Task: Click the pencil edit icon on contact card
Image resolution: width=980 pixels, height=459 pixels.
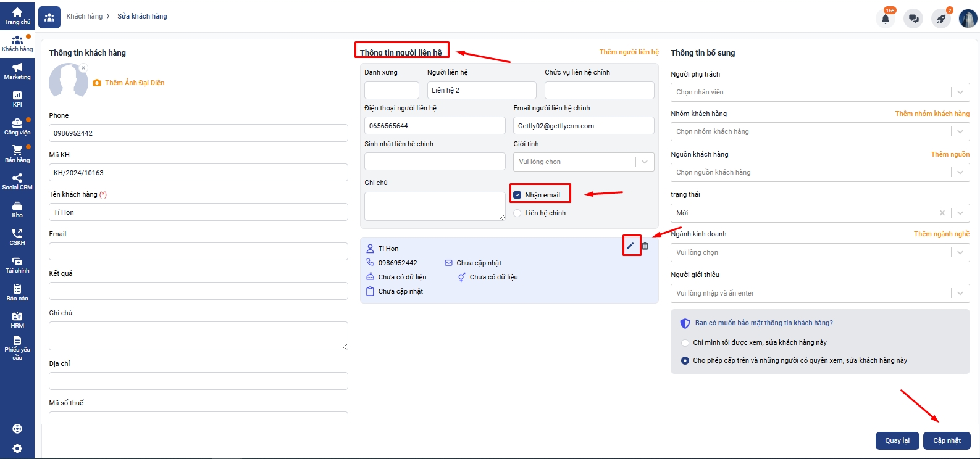Action: (630, 246)
